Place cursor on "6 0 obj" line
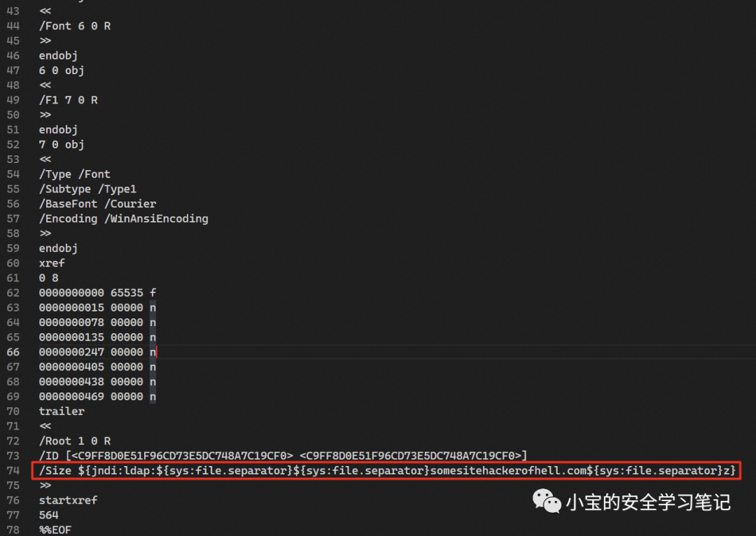This screenshot has width=756, height=536. [62, 71]
